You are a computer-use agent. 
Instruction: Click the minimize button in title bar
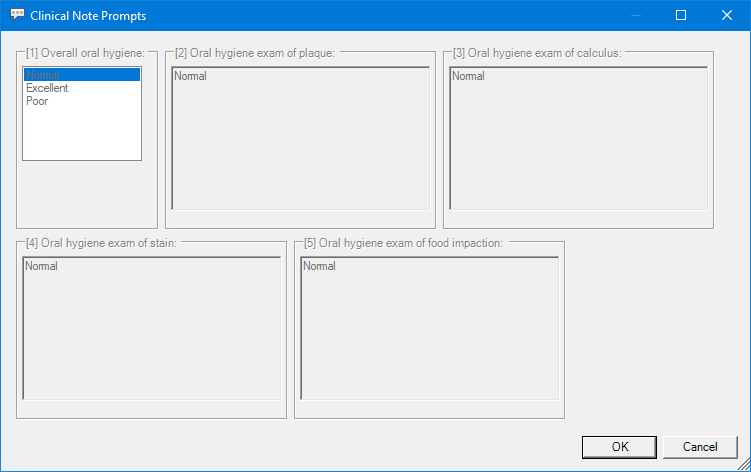click(x=635, y=16)
